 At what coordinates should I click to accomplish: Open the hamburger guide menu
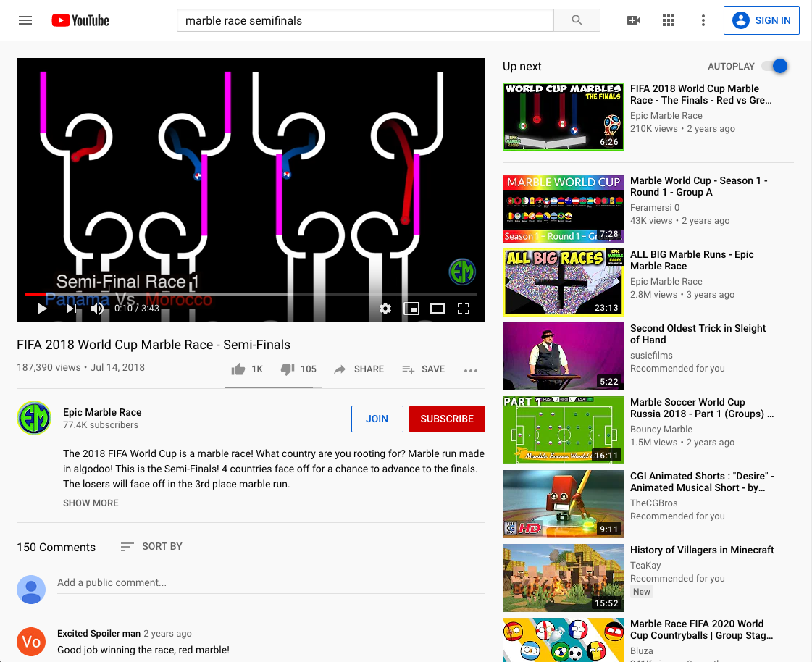[x=25, y=21]
